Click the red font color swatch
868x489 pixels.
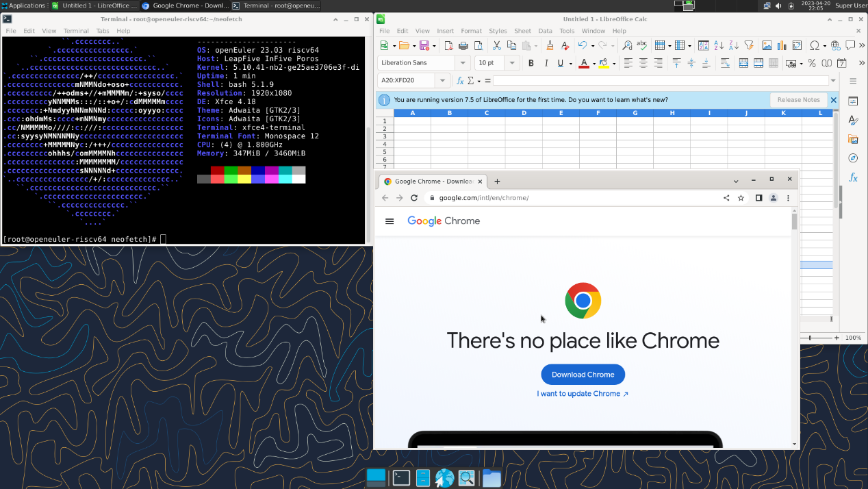click(584, 63)
